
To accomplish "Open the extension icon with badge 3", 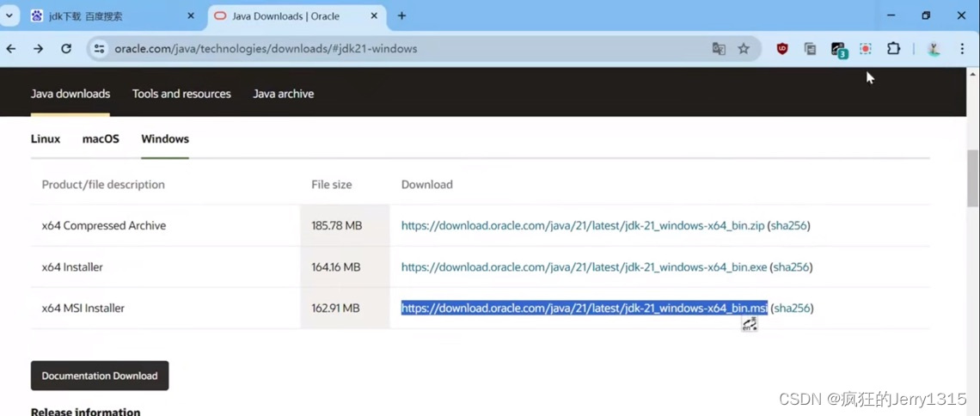I will 839,49.
